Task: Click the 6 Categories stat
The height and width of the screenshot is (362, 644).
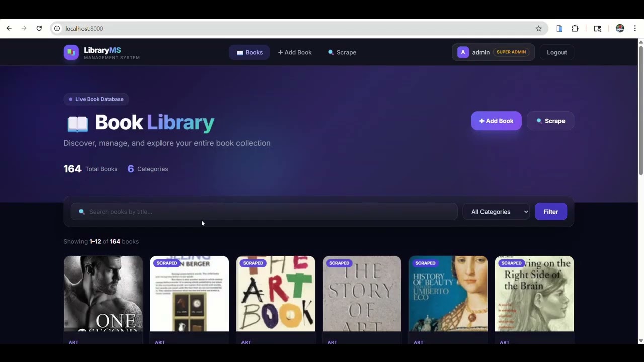Action: [147, 169]
